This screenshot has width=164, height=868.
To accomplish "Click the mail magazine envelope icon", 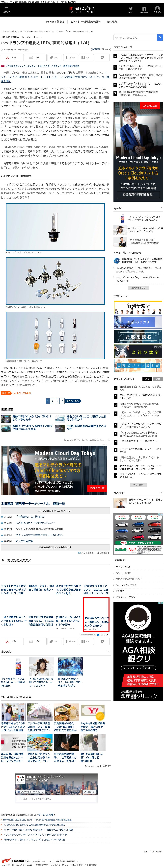I will pos(116,261).
